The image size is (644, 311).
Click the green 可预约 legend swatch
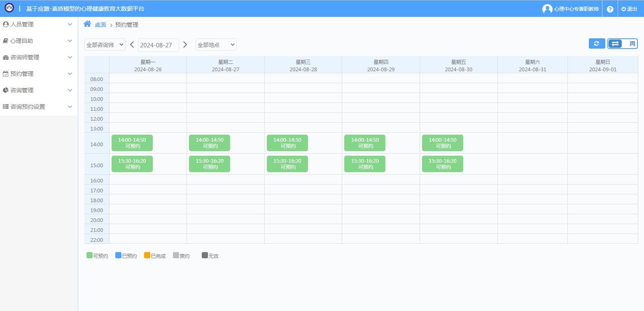89,255
